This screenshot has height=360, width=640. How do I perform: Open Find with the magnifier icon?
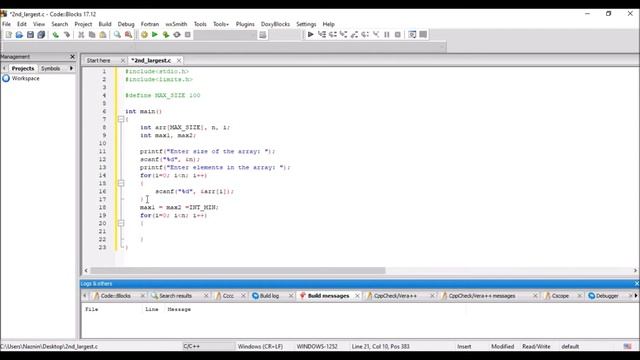pyautogui.click(x=117, y=35)
